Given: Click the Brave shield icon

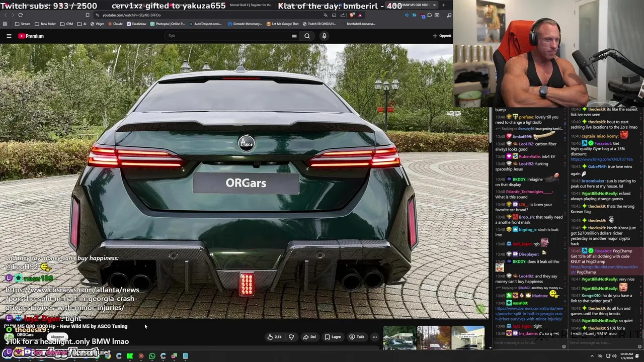Looking at the screenshot, I should [x=352, y=15].
